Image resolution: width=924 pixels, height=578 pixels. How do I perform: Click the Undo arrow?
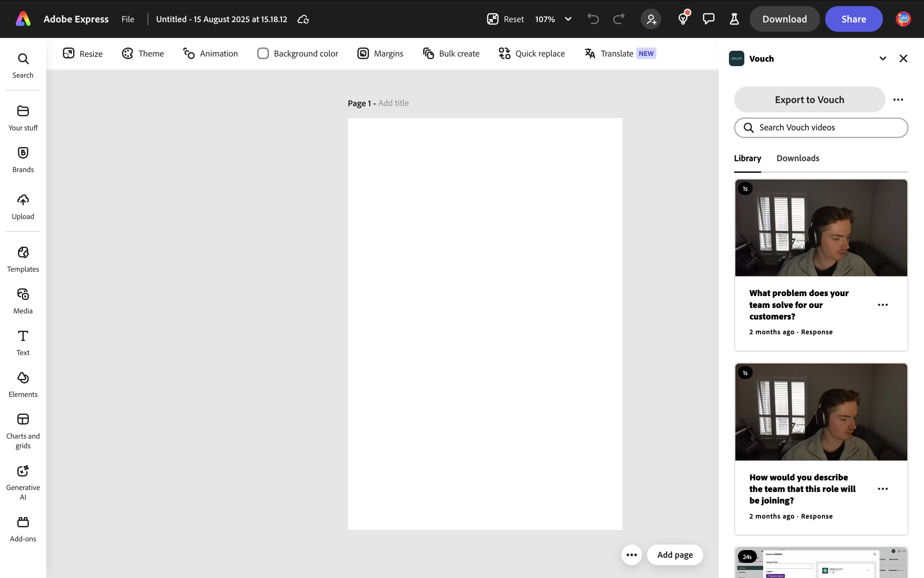coord(593,19)
